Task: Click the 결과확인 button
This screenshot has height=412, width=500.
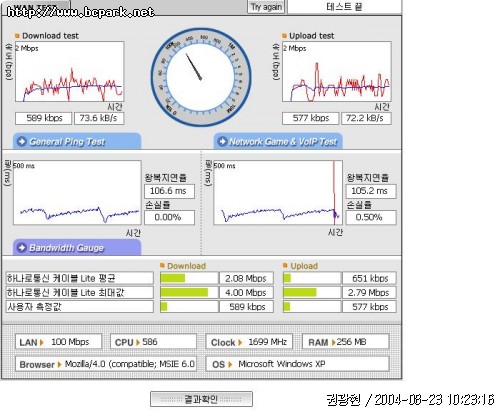Action: pos(201,399)
